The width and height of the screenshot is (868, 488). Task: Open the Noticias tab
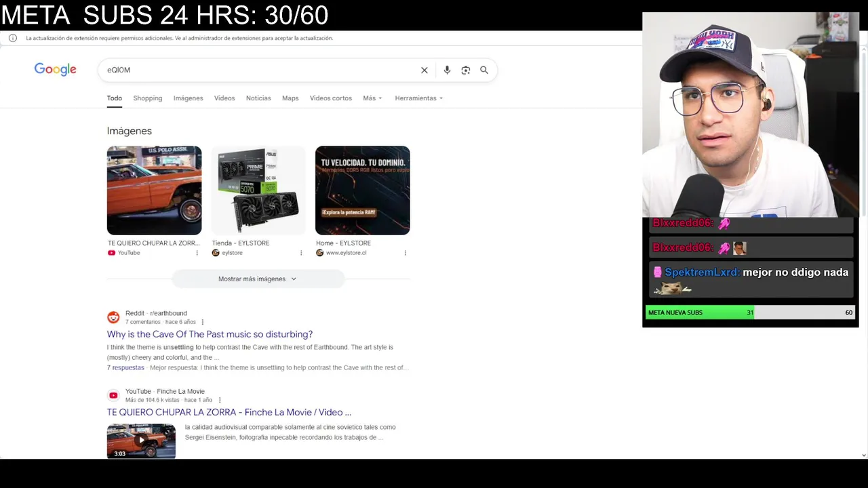point(258,98)
